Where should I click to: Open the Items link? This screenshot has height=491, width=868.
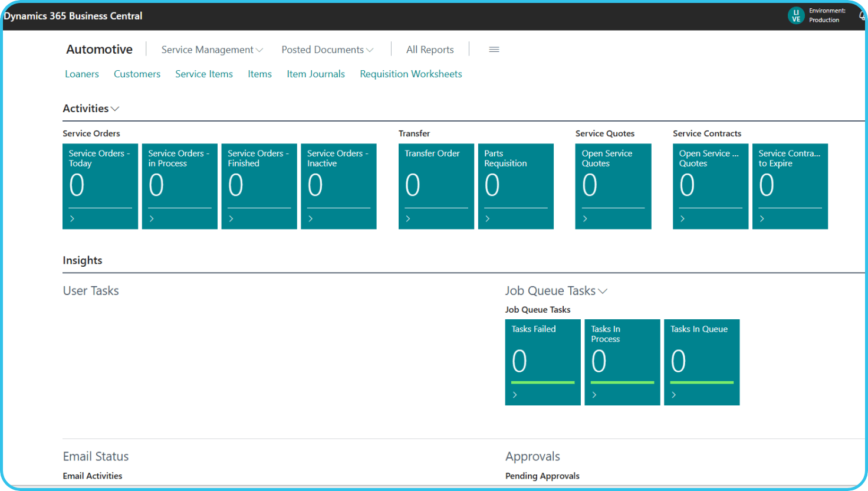(259, 74)
